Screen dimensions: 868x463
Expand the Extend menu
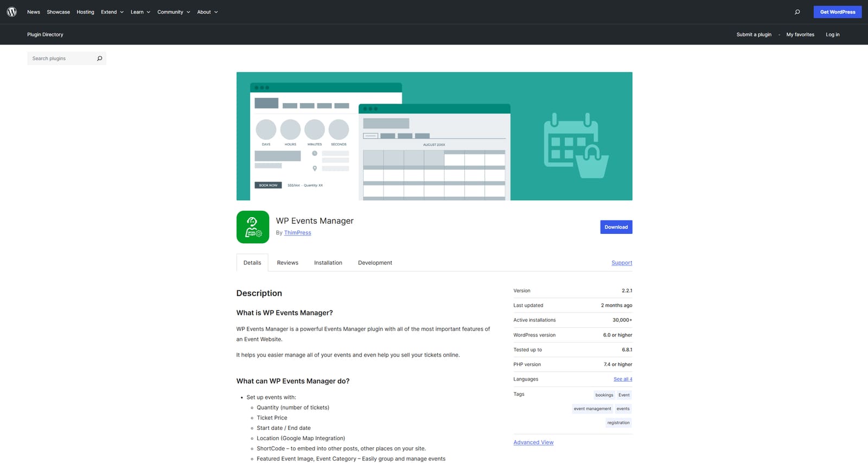[x=112, y=12]
